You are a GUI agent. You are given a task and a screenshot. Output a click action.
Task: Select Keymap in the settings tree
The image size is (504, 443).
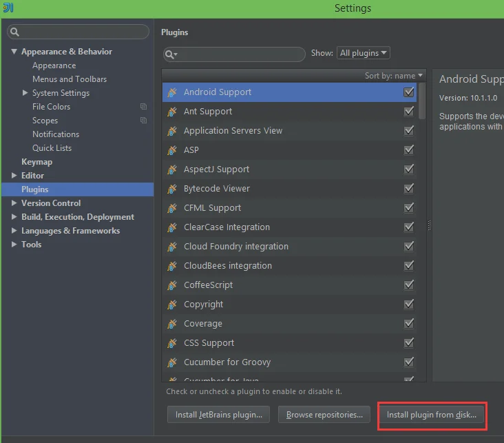(36, 162)
